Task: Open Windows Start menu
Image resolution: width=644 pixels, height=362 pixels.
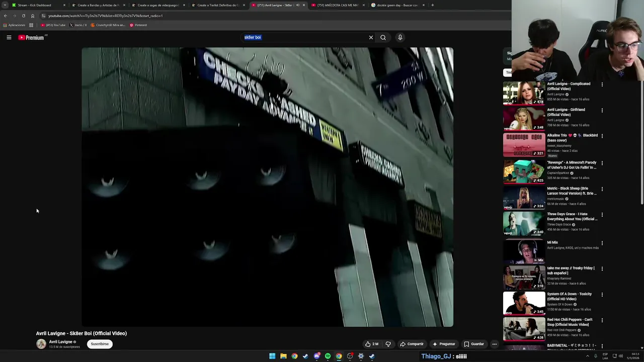Action: tap(272, 356)
